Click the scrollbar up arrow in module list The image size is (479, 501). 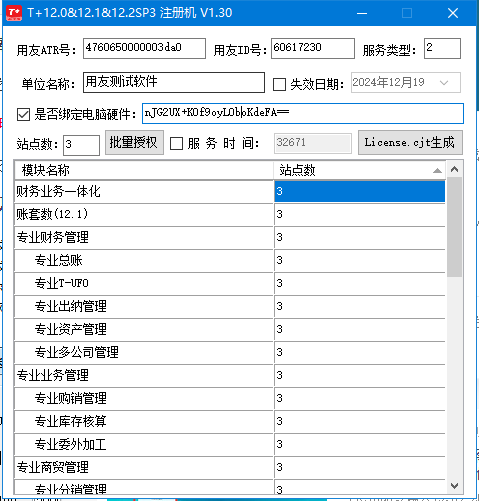coord(454,169)
